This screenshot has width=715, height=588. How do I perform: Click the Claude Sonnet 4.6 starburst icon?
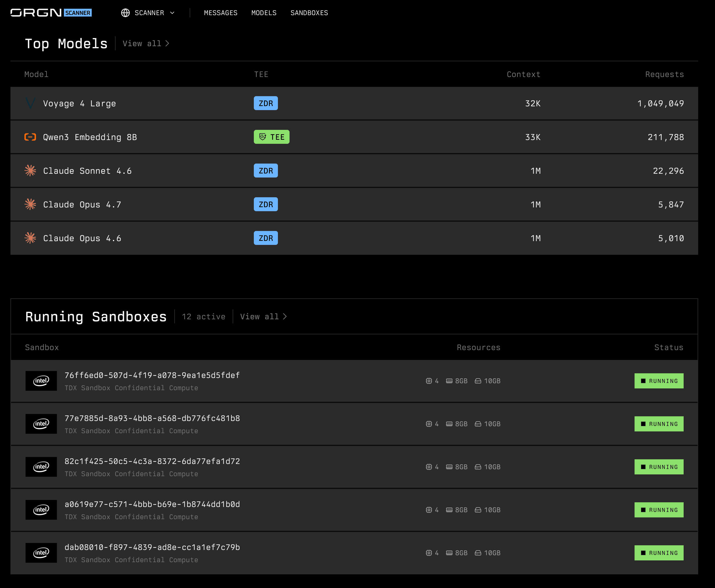30,171
